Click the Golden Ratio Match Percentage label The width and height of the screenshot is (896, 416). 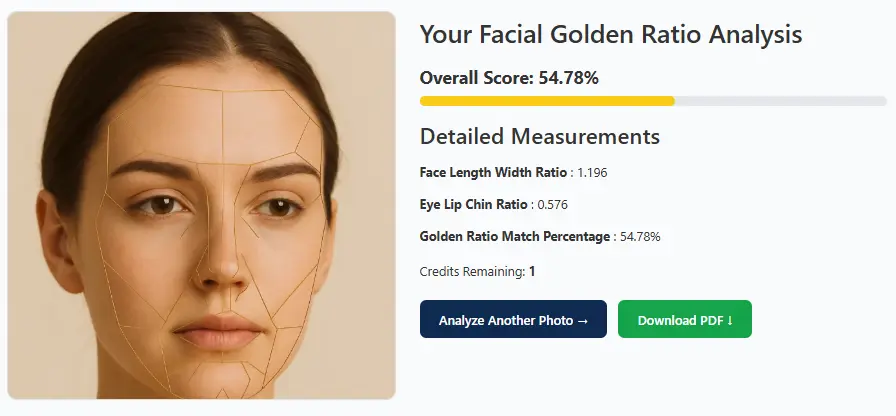tap(514, 236)
